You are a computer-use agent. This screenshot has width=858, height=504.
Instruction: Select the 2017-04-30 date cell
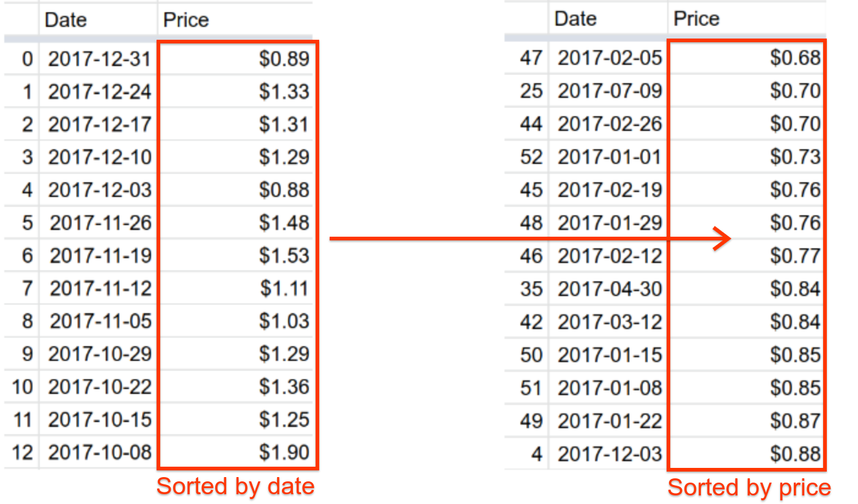[x=610, y=289]
